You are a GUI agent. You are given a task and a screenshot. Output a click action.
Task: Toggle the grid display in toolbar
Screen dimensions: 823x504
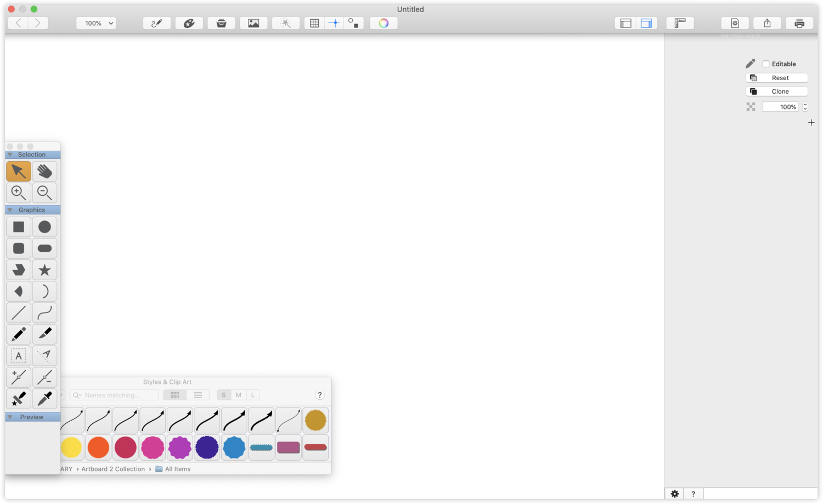[314, 23]
